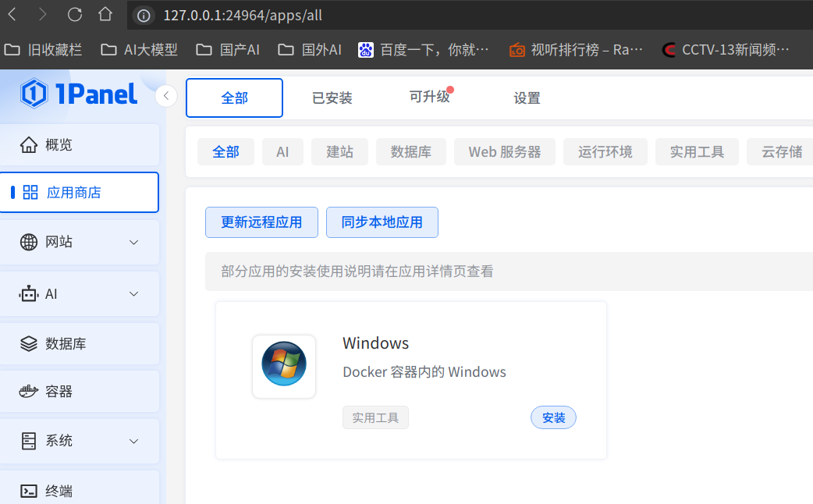
Task: Open 数据库 in sidebar
Action: [x=80, y=343]
